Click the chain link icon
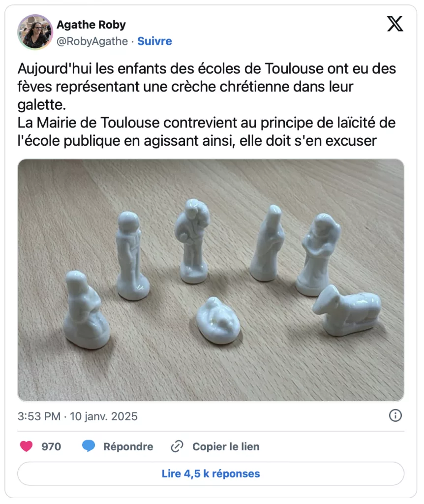The height and width of the screenshot is (504, 424). pos(177,446)
